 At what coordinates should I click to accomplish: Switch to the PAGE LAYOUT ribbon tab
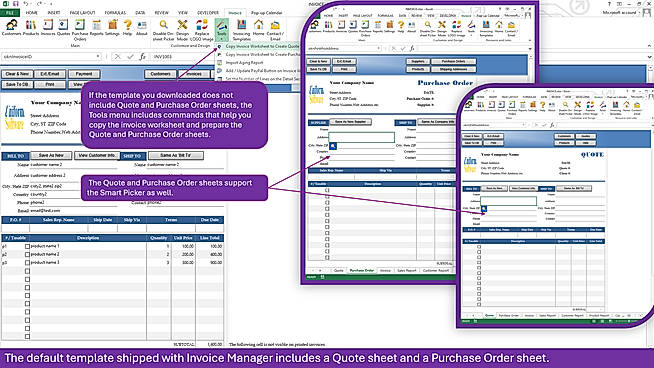pyautogui.click(x=83, y=13)
